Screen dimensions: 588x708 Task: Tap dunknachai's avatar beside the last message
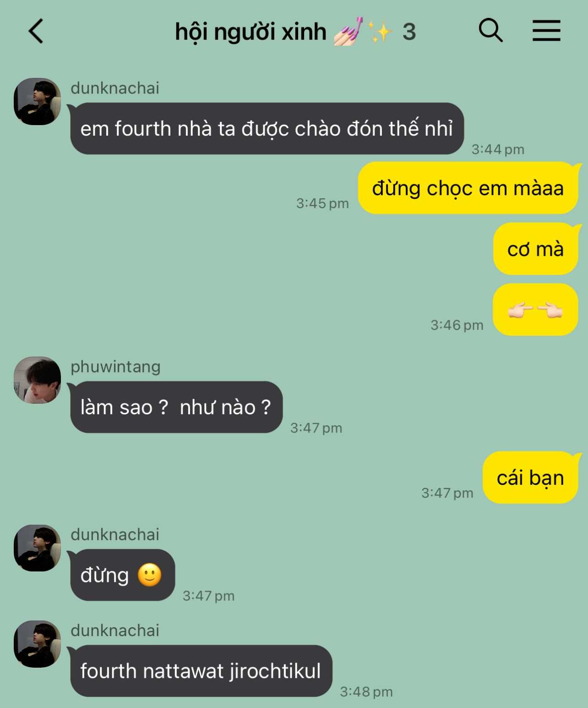point(37,644)
